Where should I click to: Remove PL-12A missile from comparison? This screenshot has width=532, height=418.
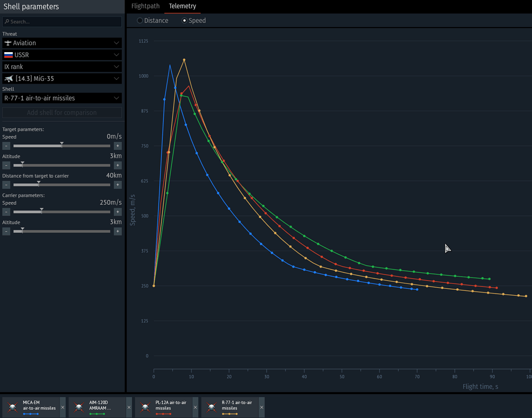pyautogui.click(x=195, y=407)
